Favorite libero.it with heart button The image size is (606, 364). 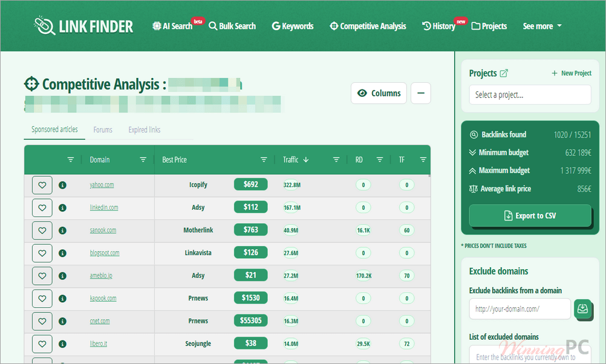point(42,344)
